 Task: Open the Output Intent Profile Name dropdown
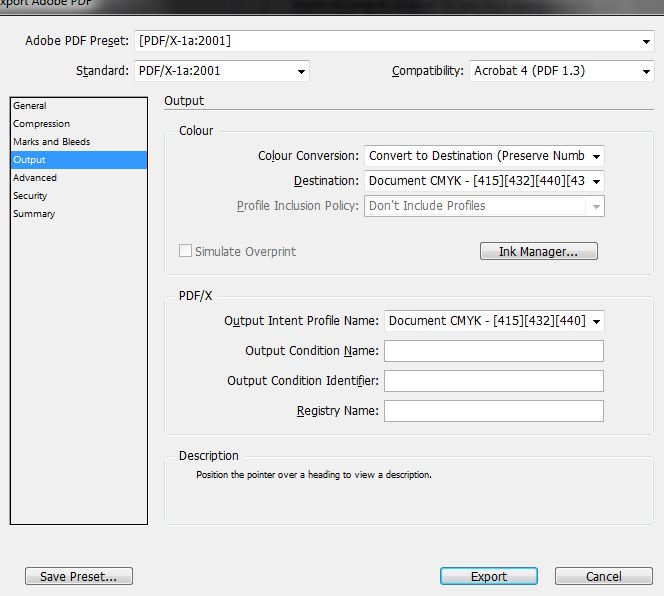(494, 321)
